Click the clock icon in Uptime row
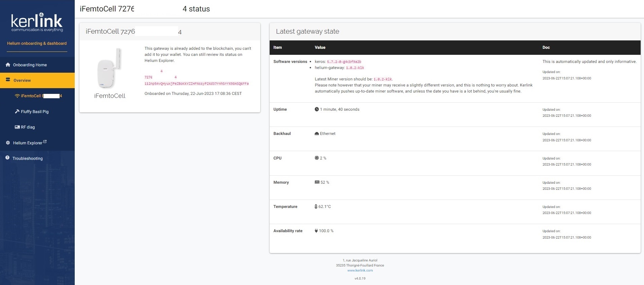The image size is (644, 285). (x=316, y=109)
